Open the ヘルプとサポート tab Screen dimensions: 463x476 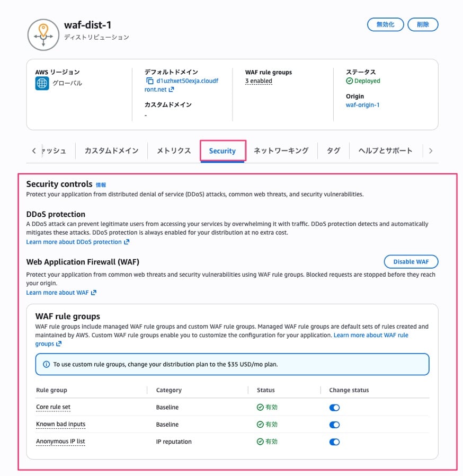tap(385, 151)
